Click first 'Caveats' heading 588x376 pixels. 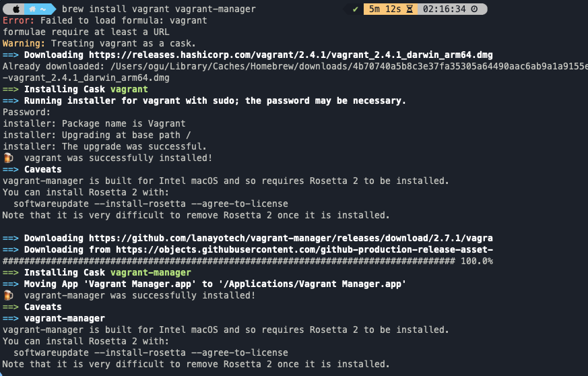click(42, 169)
